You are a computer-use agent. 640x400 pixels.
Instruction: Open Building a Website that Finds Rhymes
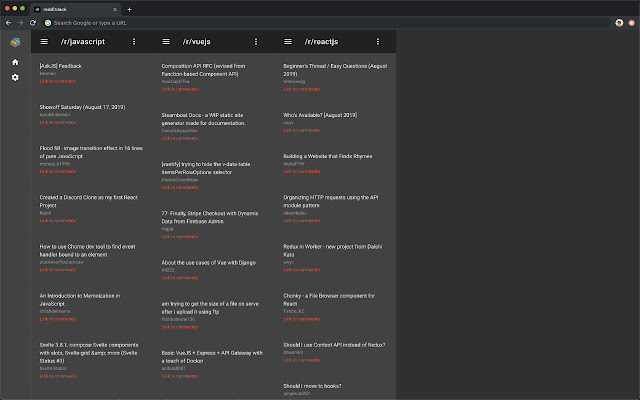(x=327, y=156)
